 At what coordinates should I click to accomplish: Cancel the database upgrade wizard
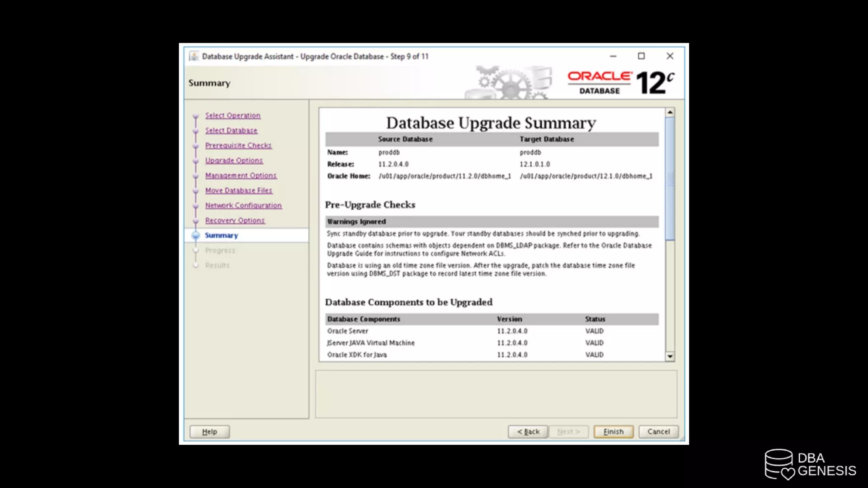(658, 431)
